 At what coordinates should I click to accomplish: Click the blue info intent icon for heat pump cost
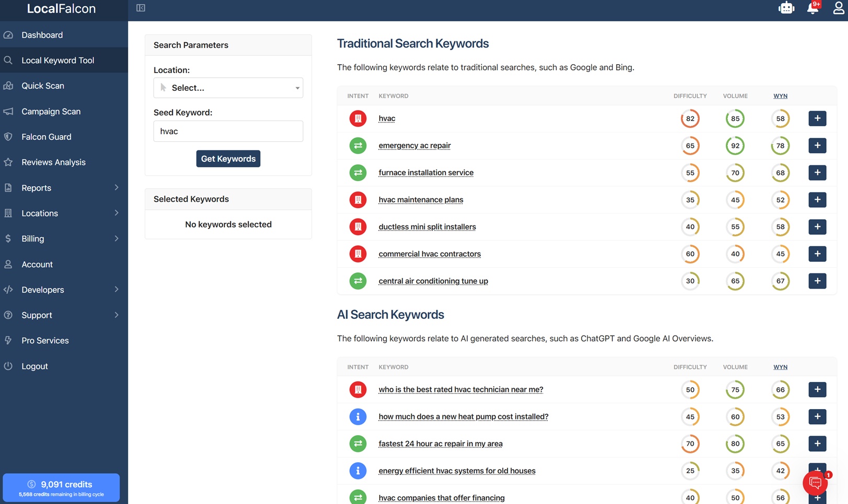click(358, 417)
